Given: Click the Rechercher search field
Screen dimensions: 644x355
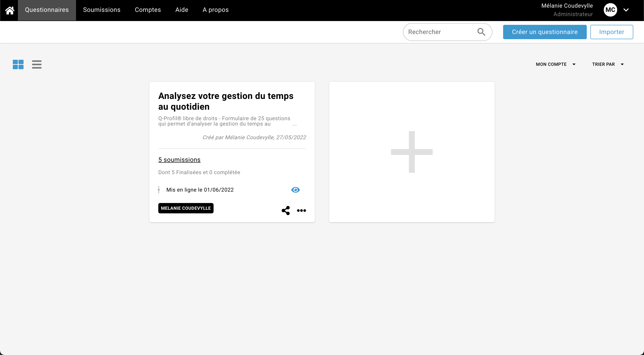Looking at the screenshot, I should click(440, 32).
